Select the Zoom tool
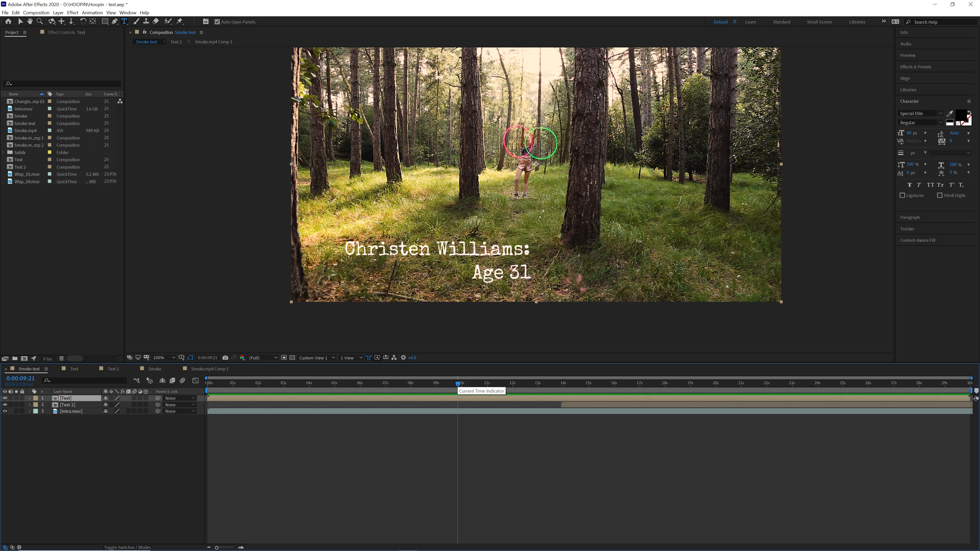 coord(40,22)
